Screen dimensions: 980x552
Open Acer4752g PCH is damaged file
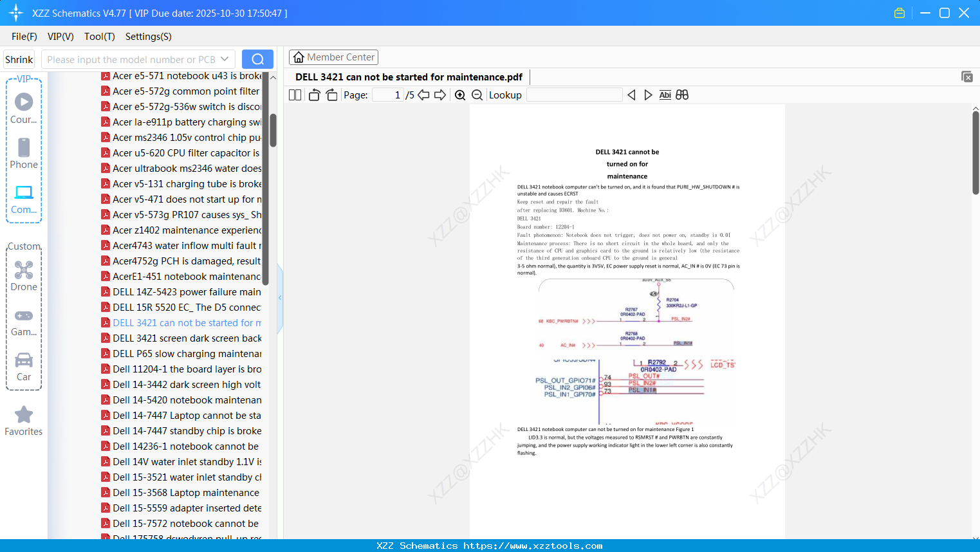point(181,261)
